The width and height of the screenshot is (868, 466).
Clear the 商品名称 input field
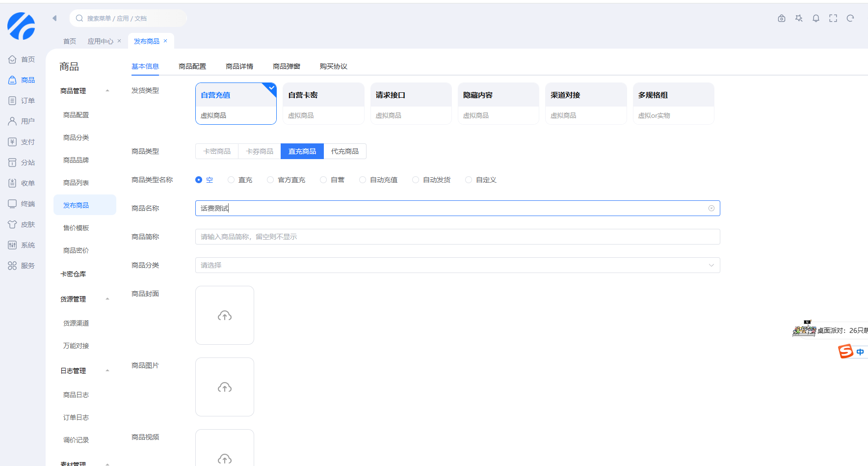[x=711, y=208]
